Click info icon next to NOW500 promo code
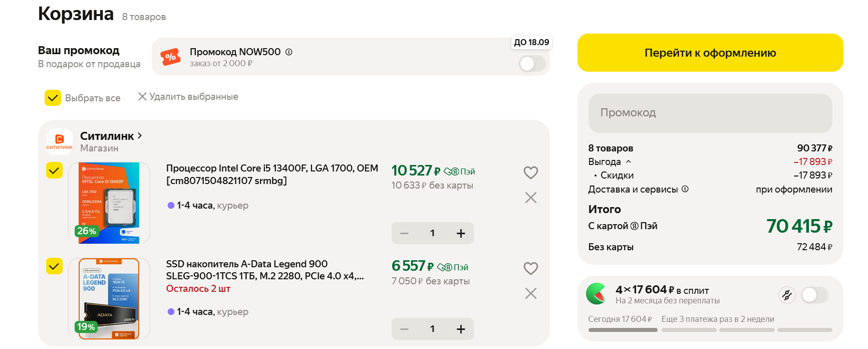This screenshot has width=868, height=349. point(289,52)
